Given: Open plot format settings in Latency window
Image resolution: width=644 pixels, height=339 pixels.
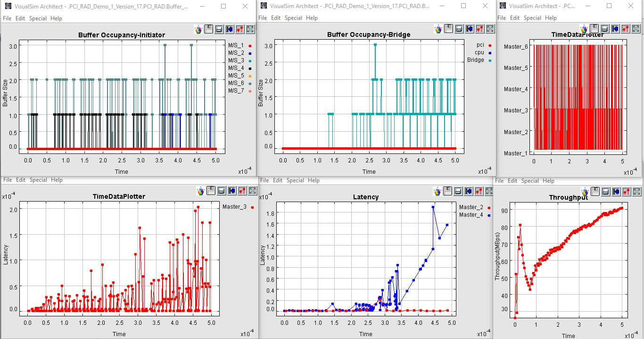Looking at the screenshot, I should pyautogui.click(x=480, y=191).
